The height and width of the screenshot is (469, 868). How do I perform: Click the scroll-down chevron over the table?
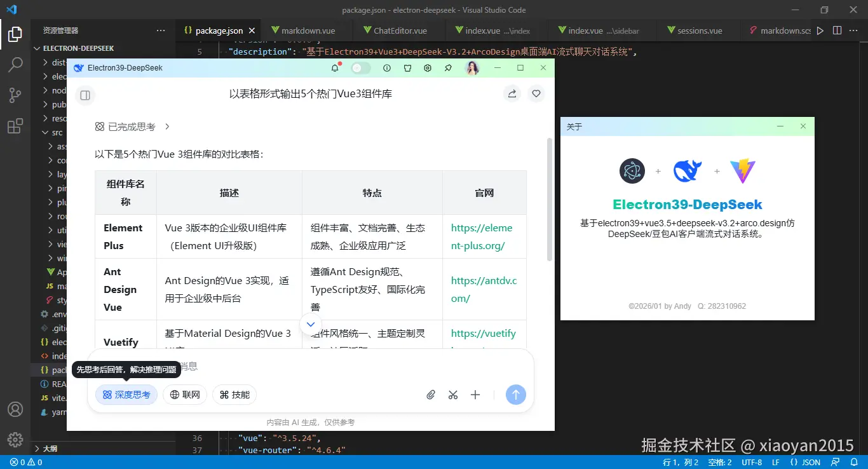coord(311,324)
